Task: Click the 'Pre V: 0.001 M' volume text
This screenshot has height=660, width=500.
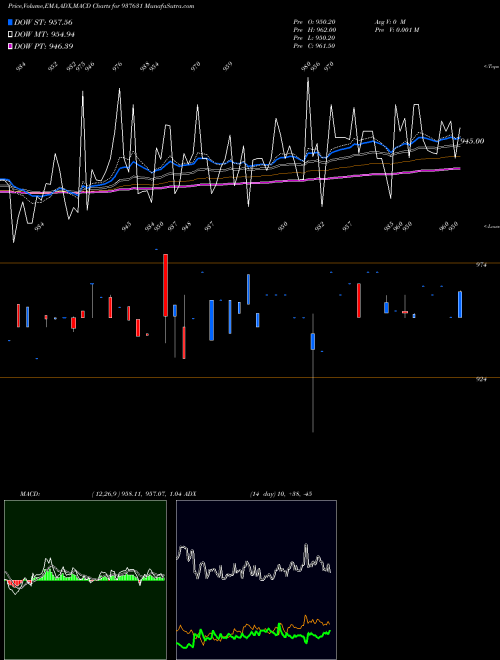Action: pyautogui.click(x=397, y=29)
